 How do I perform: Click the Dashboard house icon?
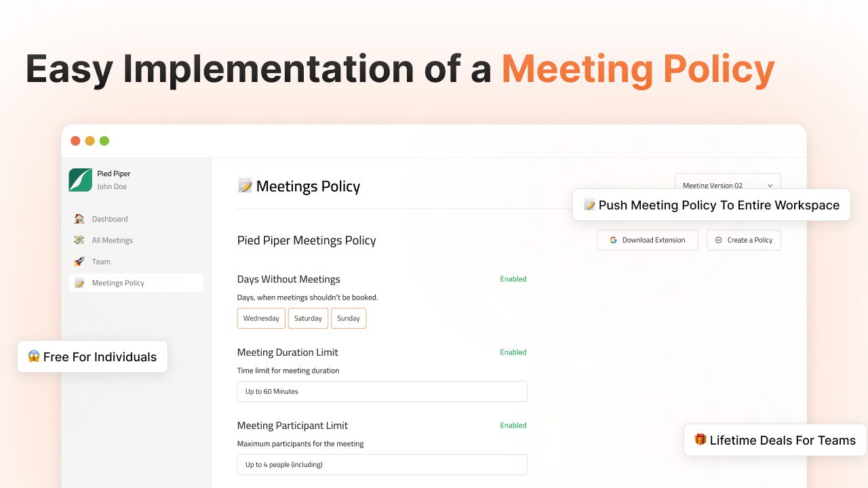(x=79, y=219)
